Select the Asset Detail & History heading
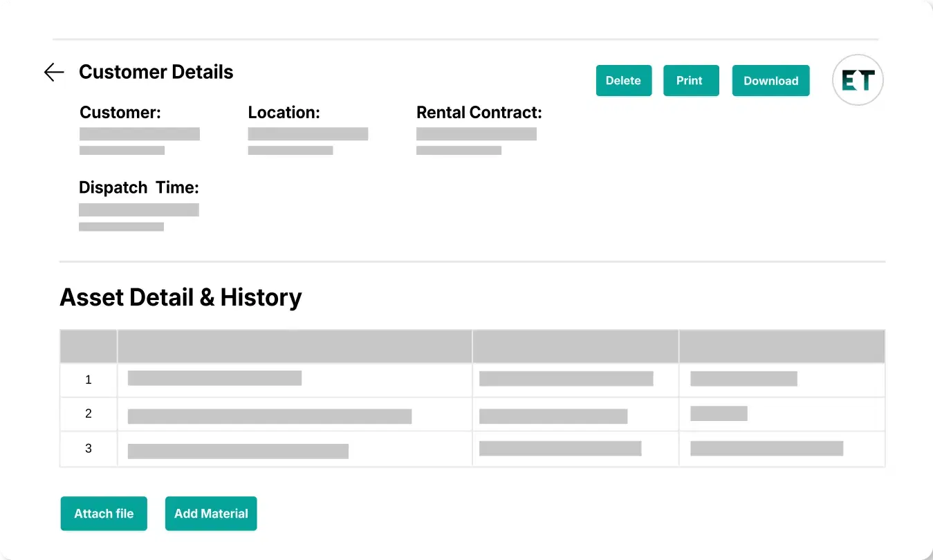Screen dimensions: 933x560 click(x=181, y=297)
